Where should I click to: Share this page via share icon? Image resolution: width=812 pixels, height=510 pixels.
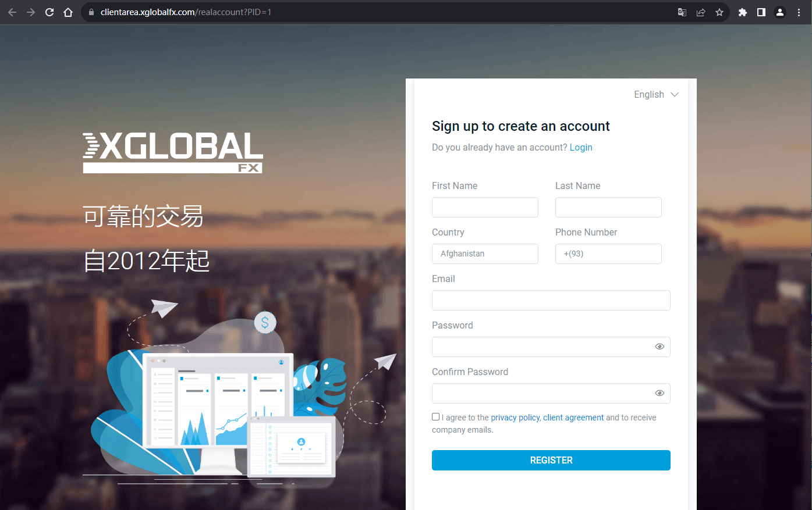701,12
